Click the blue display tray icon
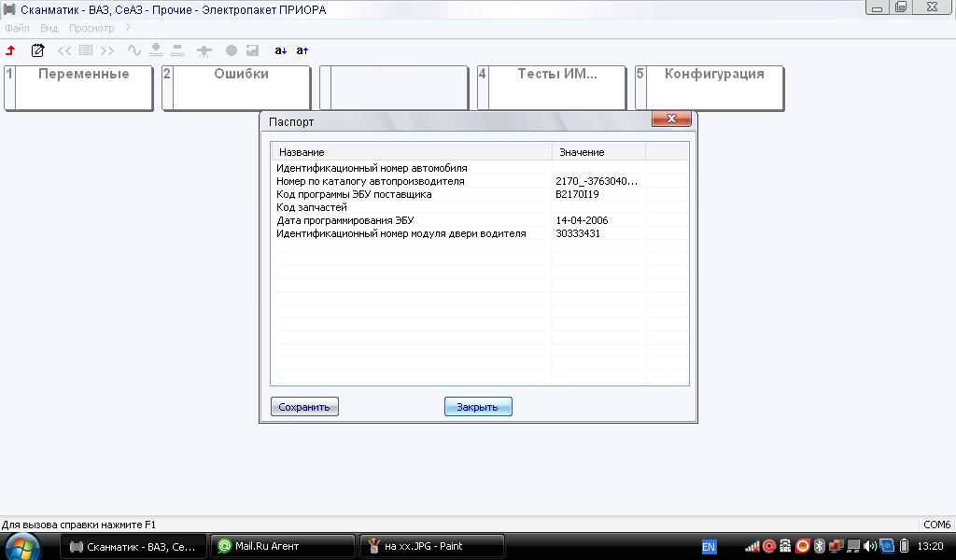 point(887,546)
